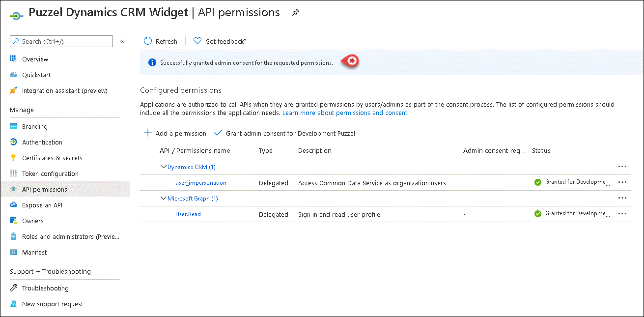Click the Status column header

[x=541, y=150]
